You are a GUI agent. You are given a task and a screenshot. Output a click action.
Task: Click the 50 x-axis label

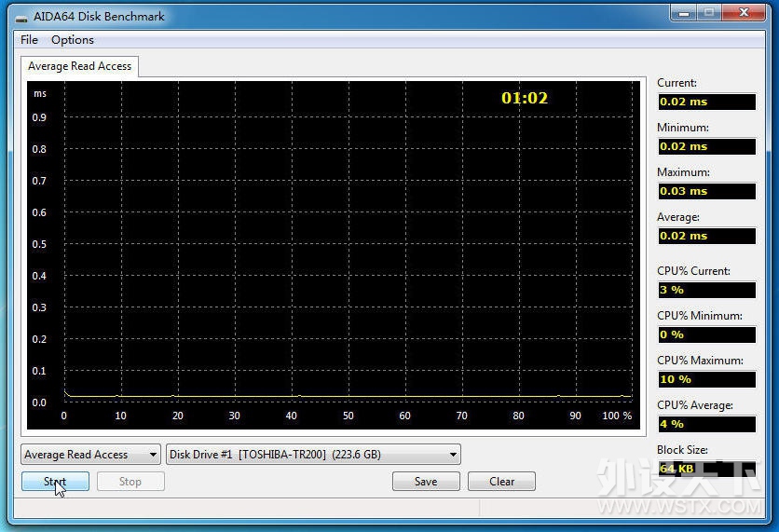(x=348, y=416)
